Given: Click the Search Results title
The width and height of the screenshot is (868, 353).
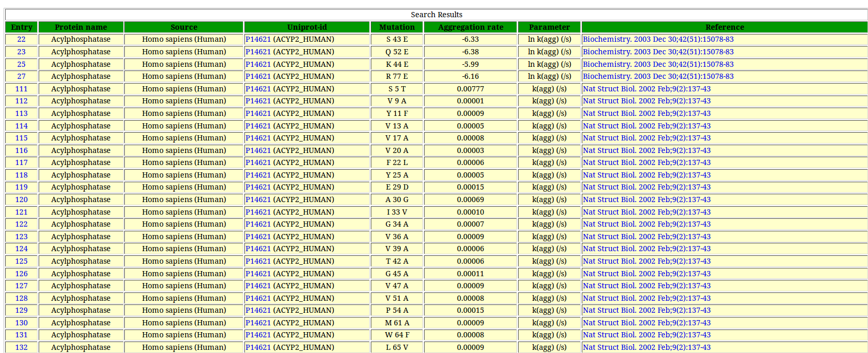Looking at the screenshot, I should [x=437, y=15].
